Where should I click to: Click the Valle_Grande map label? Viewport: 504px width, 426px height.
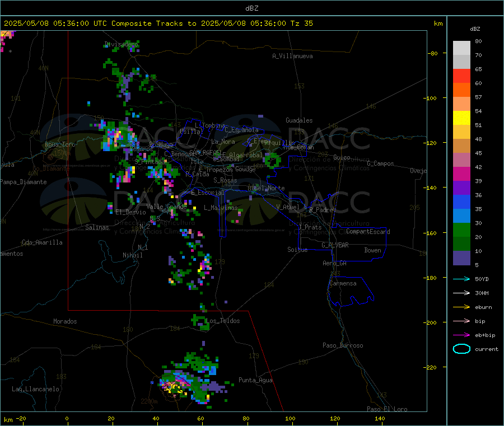167,206
